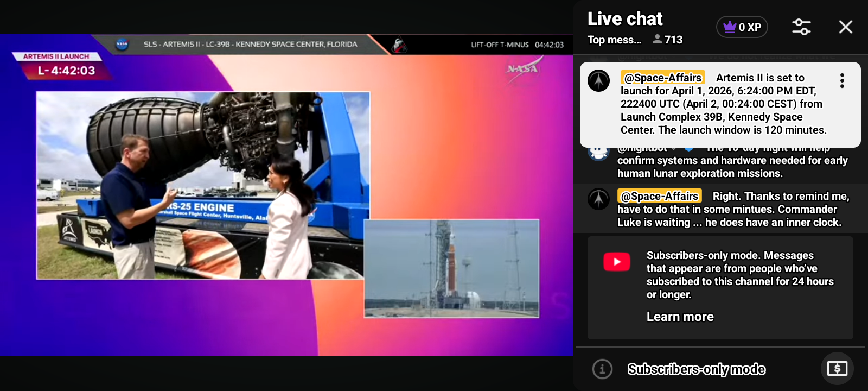Image resolution: width=868 pixels, height=391 pixels.
Task: Expand chevron next to nightbot name
Action: (x=674, y=149)
